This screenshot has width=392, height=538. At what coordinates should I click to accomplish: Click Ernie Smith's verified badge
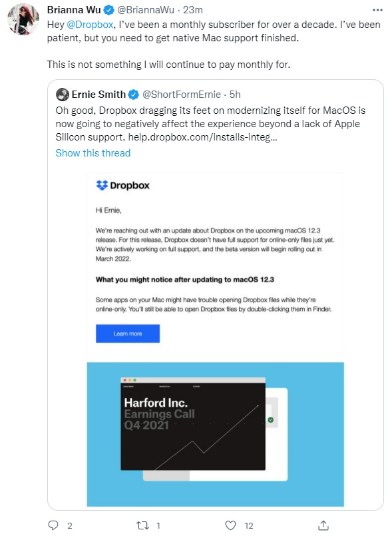(133, 95)
